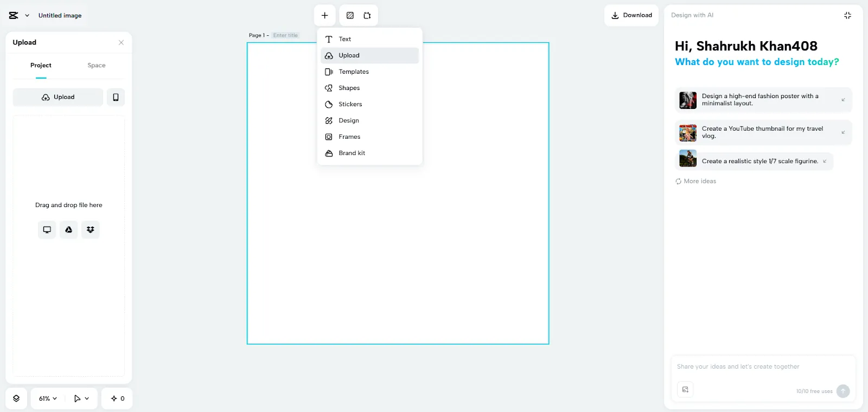Switch to the Space tab
Image resolution: width=868 pixels, height=412 pixels.
97,66
